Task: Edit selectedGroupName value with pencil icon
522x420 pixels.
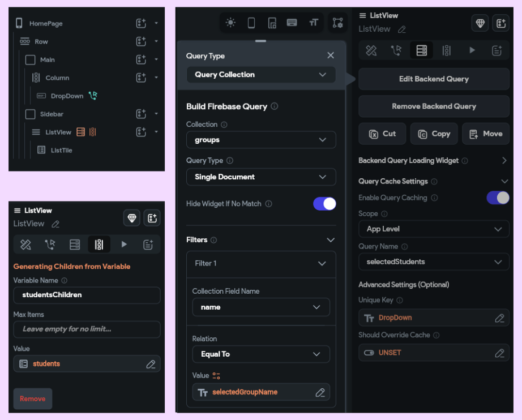Action: (320, 392)
